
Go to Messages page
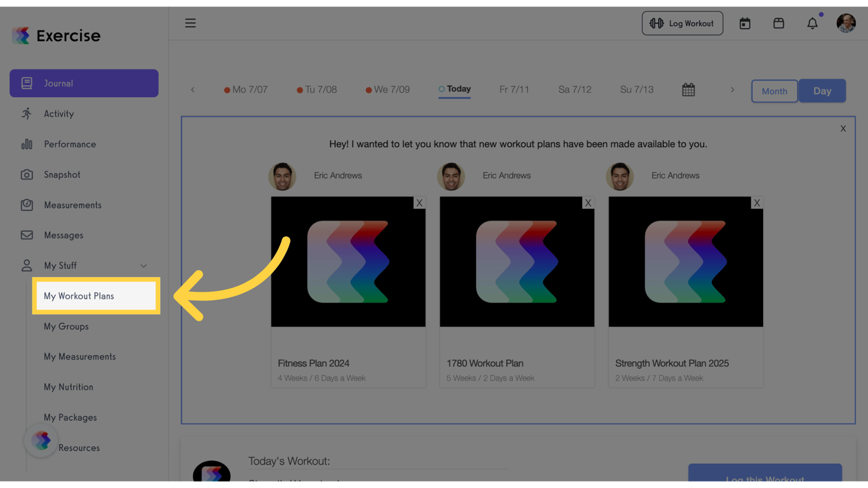pos(64,235)
